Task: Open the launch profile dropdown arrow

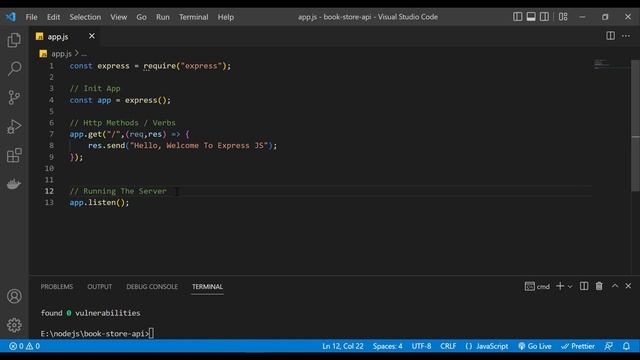Action: (x=570, y=287)
